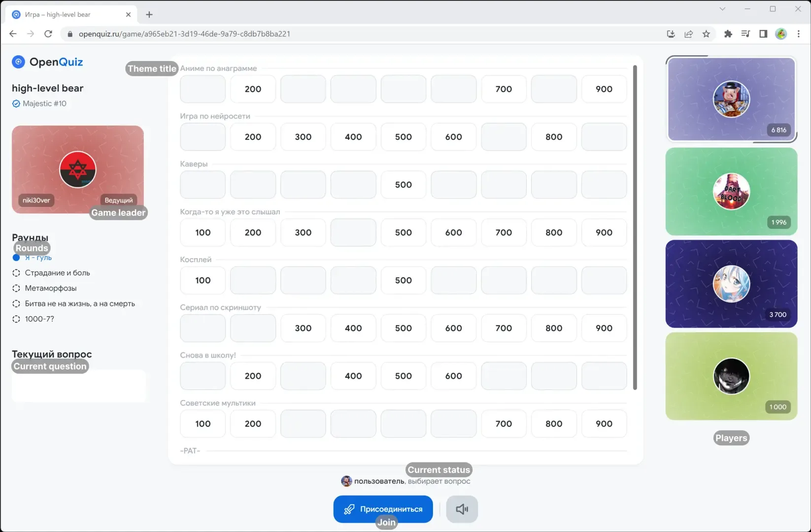Click the '1 996' score badge
Image resolution: width=811 pixels, height=532 pixels.
click(778, 222)
